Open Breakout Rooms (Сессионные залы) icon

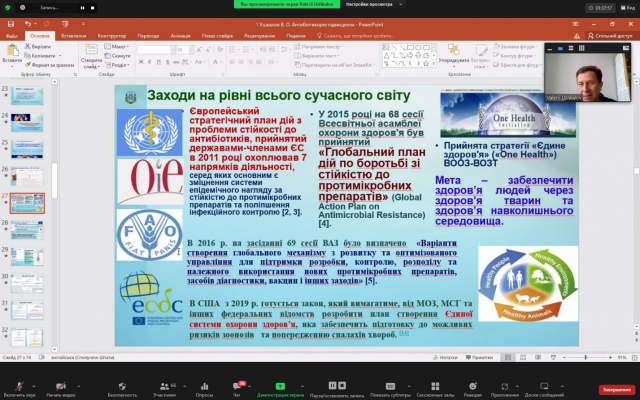[x=435, y=386]
